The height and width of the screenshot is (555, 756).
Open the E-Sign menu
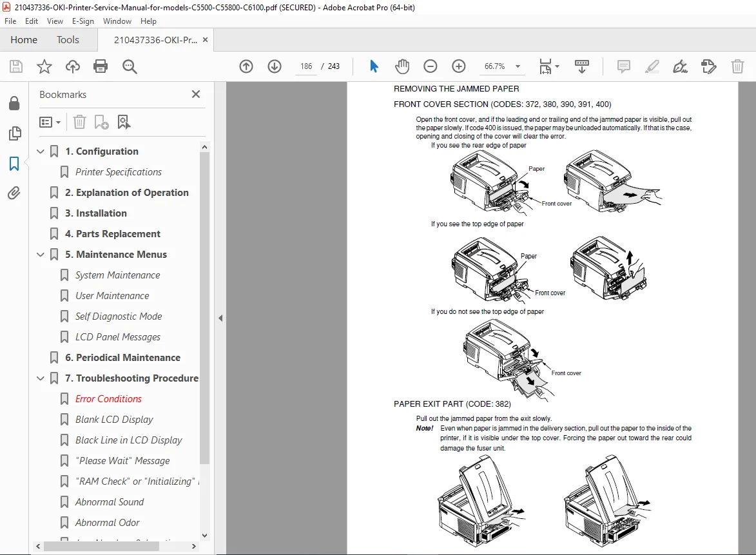pos(83,21)
